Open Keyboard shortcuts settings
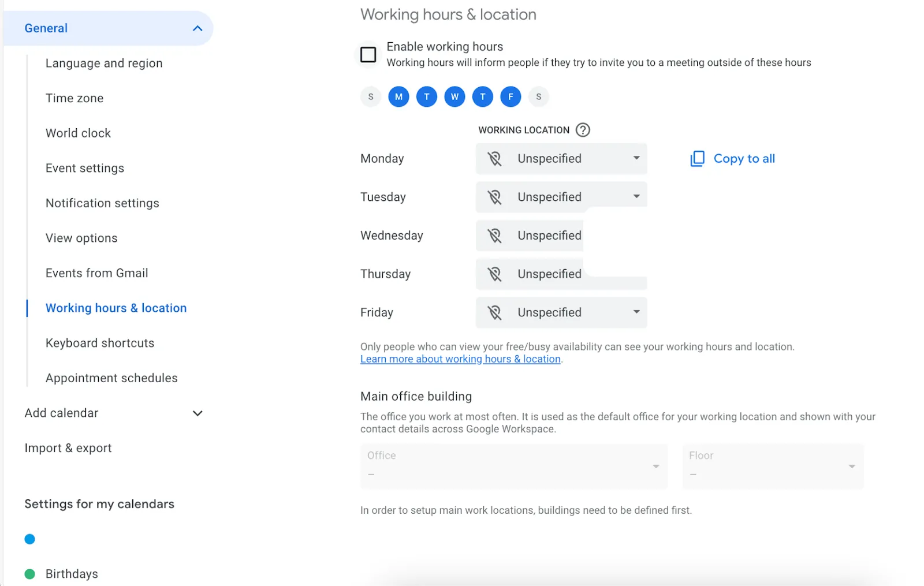 [x=100, y=344]
